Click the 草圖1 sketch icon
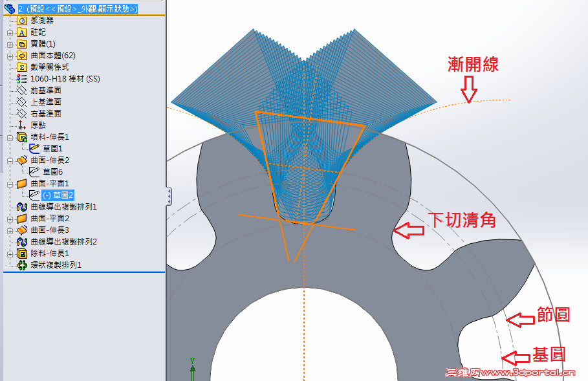The height and width of the screenshot is (381, 588). point(34,149)
